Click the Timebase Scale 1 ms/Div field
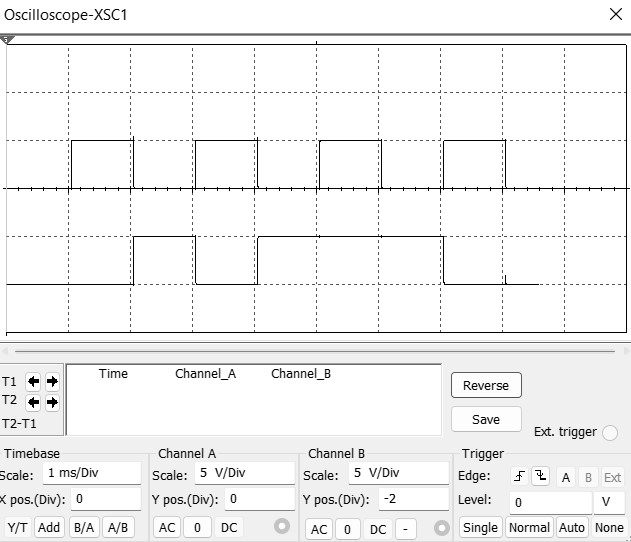The image size is (631, 542). pos(91,473)
